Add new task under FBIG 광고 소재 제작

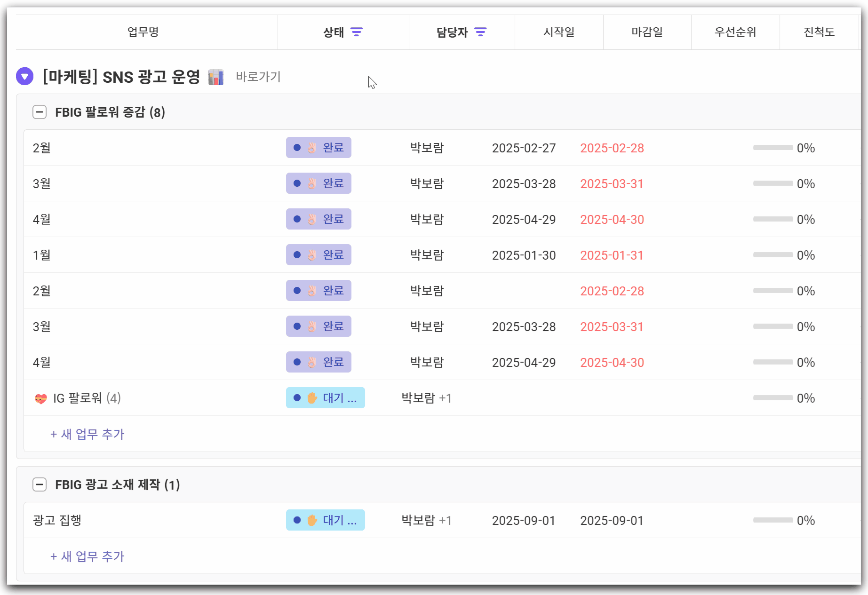[x=88, y=556]
